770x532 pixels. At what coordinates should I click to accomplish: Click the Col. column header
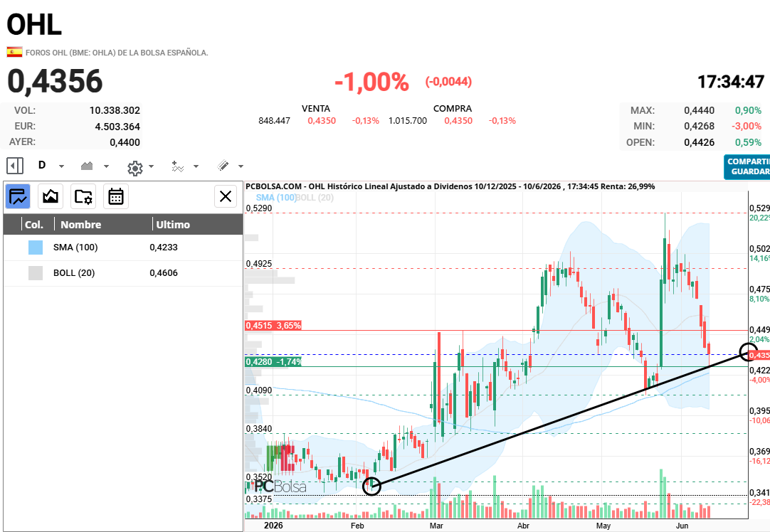click(x=34, y=225)
